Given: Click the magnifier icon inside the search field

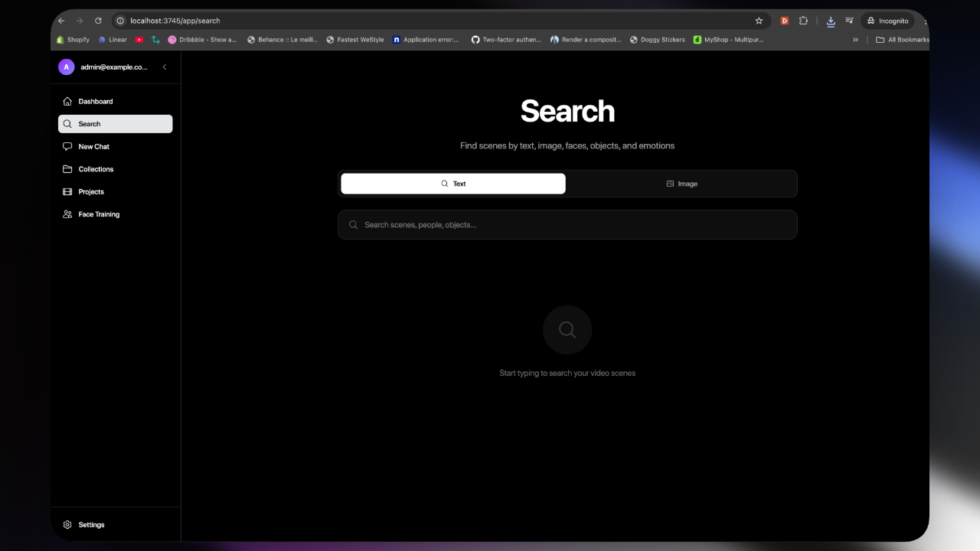Looking at the screenshot, I should tap(353, 225).
